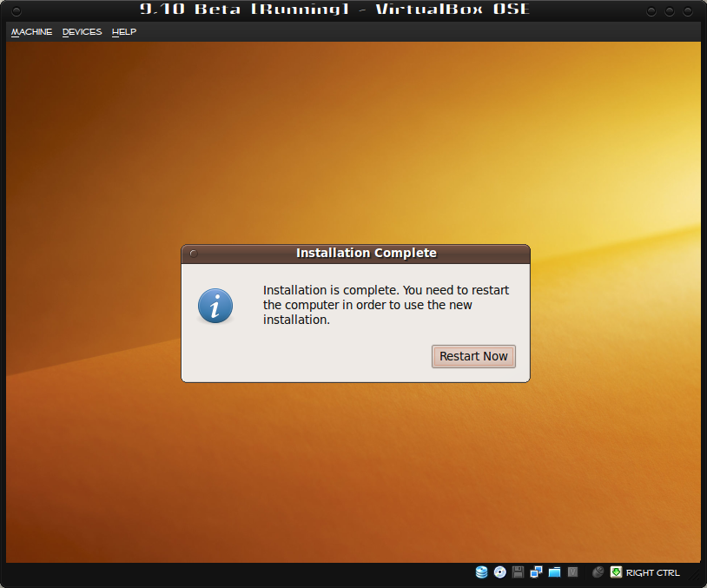The width and height of the screenshot is (707, 588).
Task: Click the blue info icon in dialog
Action: coord(215,306)
